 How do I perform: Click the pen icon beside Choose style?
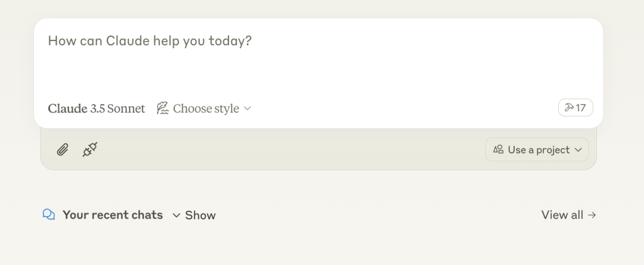pos(162,108)
